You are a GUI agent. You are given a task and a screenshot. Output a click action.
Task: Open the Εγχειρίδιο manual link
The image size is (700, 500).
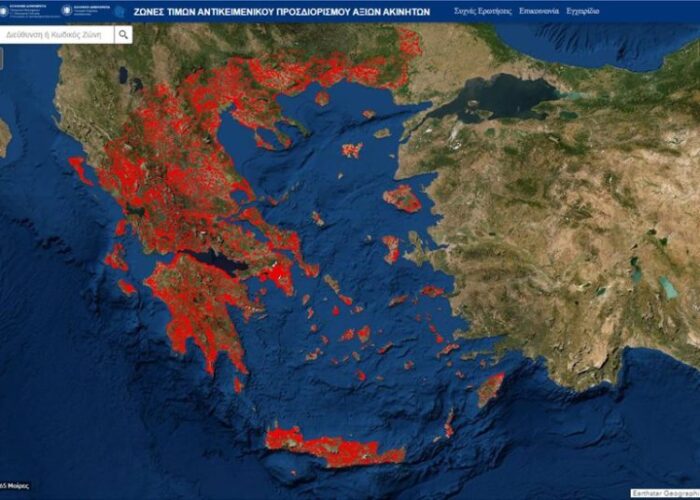pos(583,10)
